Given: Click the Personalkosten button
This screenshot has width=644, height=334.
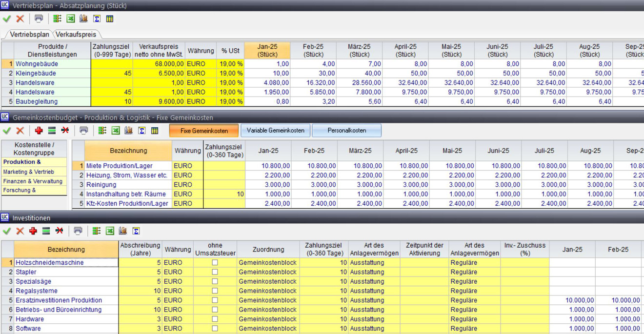Looking at the screenshot, I should (x=346, y=131).
